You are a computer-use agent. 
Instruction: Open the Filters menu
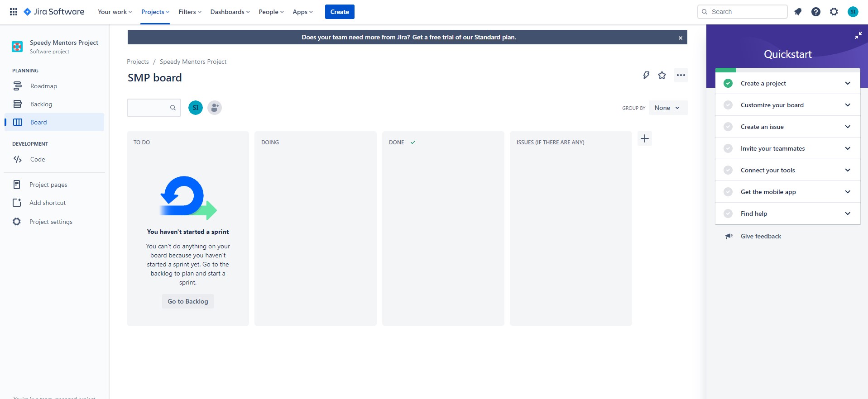click(x=190, y=12)
